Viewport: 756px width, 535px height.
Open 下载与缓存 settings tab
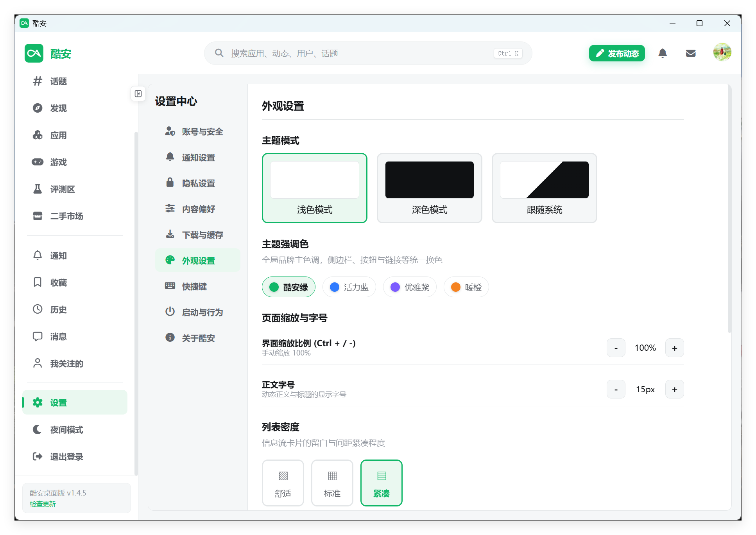pos(198,235)
